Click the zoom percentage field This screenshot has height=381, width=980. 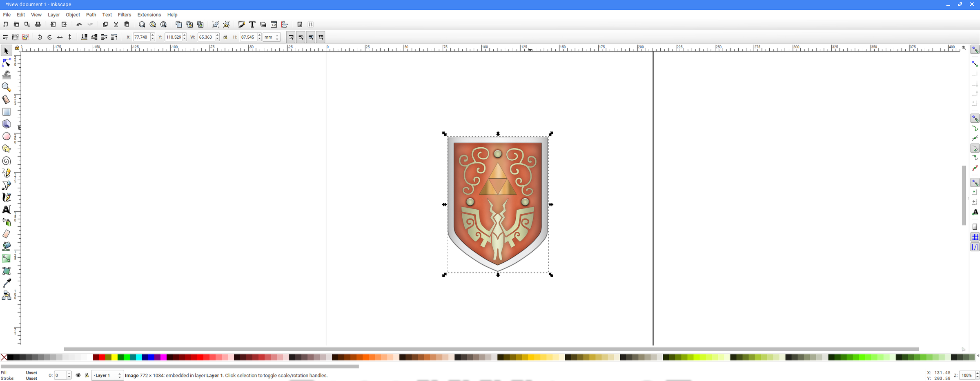967,375
